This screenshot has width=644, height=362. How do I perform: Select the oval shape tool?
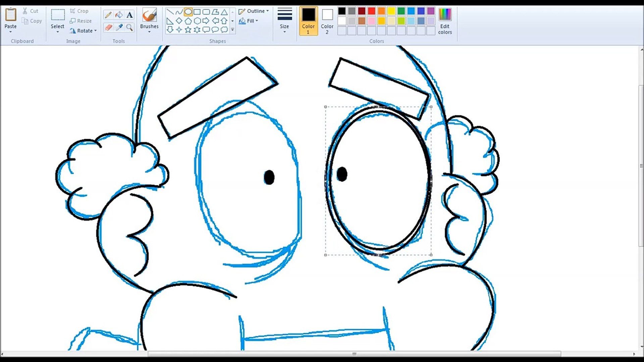(188, 12)
